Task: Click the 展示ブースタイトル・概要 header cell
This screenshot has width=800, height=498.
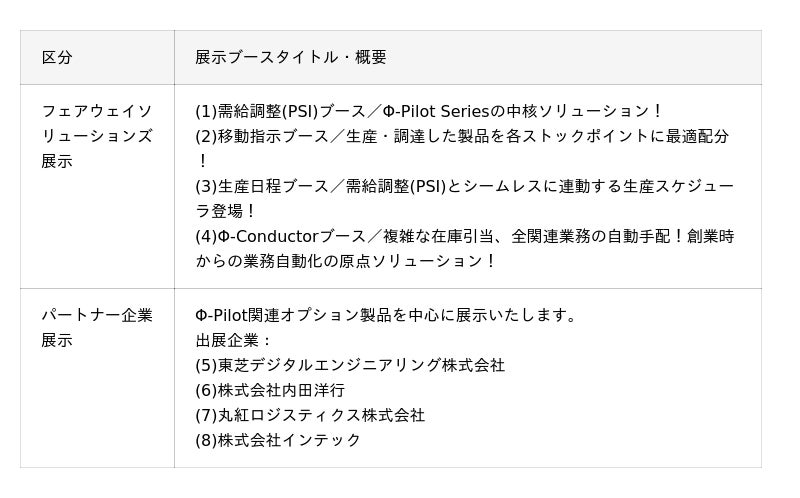Action: click(x=290, y=57)
